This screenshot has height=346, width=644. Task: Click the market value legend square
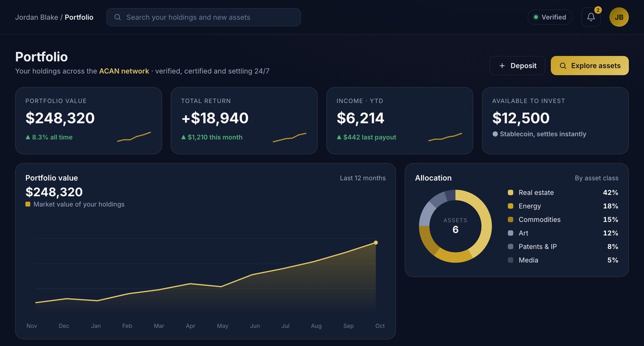[x=28, y=204]
